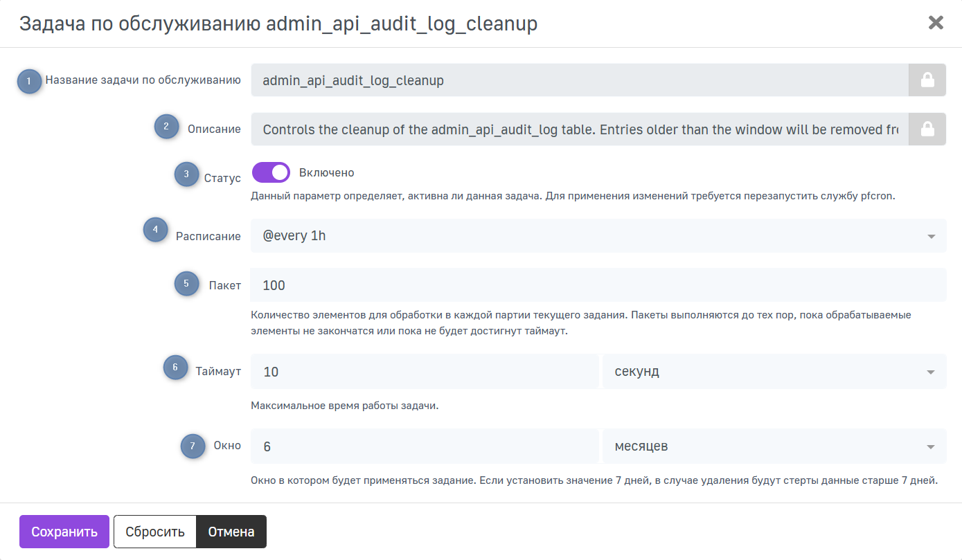Click numbered badge 1 next to task name
The height and width of the screenshot is (560, 962).
(x=29, y=81)
